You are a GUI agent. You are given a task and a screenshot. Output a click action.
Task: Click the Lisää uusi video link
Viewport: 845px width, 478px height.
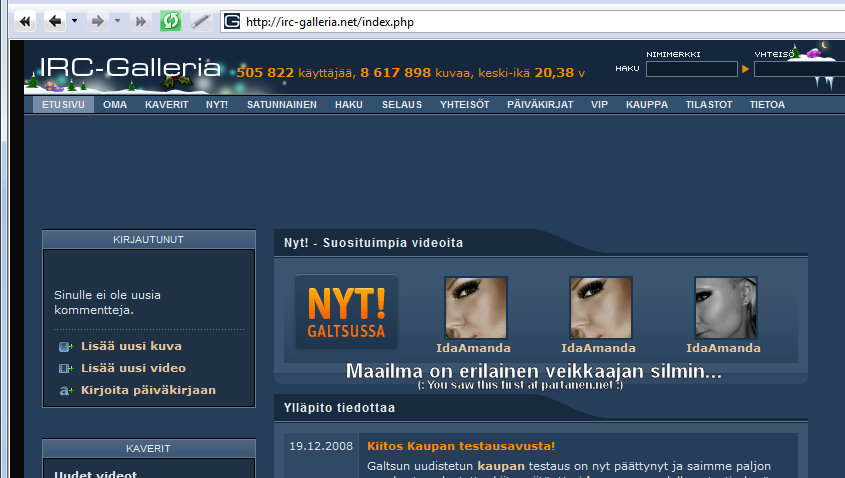[134, 368]
